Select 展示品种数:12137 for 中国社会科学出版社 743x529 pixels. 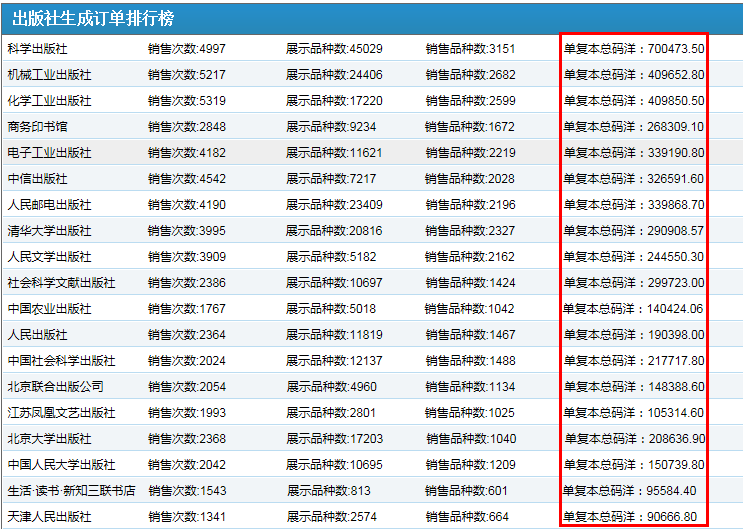tap(334, 361)
